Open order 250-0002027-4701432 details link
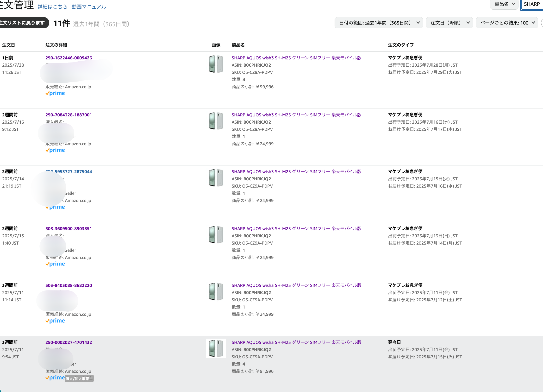Screen dimensions: 543x392 69,342
